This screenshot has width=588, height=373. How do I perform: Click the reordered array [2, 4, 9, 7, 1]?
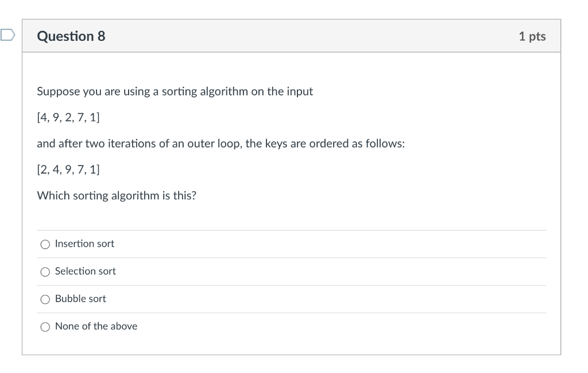[x=68, y=170]
